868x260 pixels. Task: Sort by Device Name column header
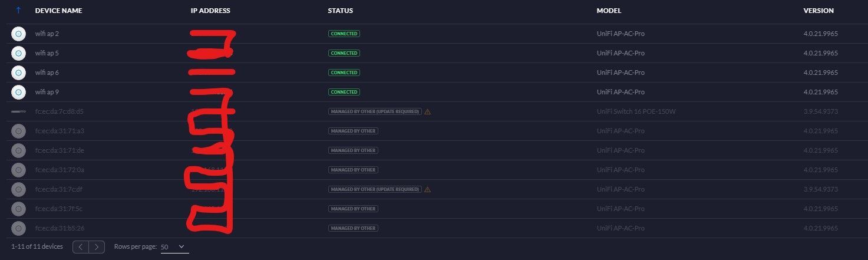pyautogui.click(x=58, y=11)
